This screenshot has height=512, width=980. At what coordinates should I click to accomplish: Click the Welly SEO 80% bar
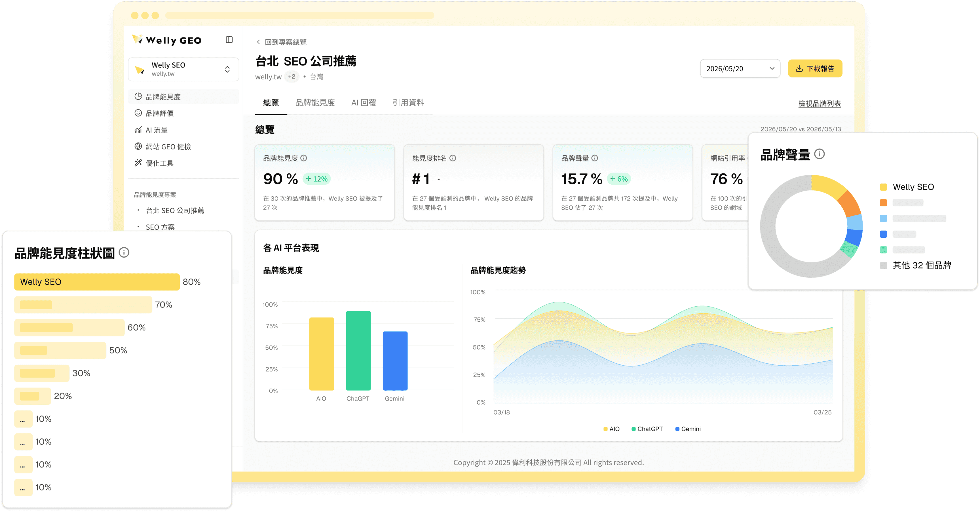pos(97,282)
